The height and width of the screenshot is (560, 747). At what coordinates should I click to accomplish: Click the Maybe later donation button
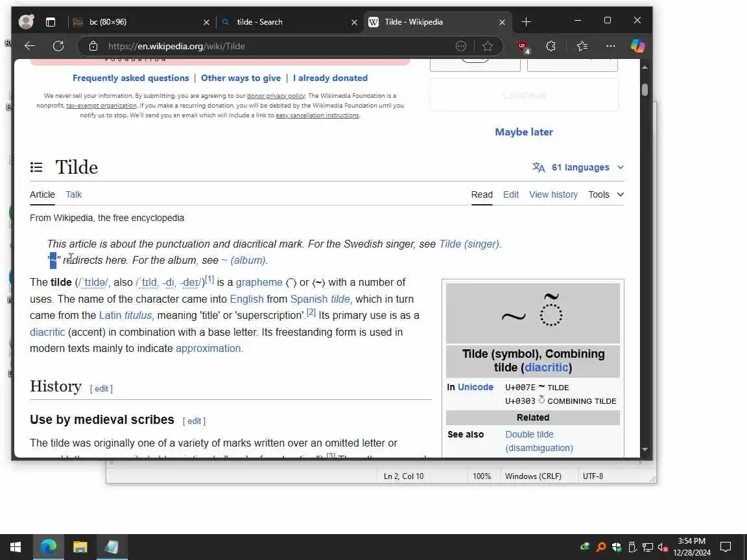point(524,132)
